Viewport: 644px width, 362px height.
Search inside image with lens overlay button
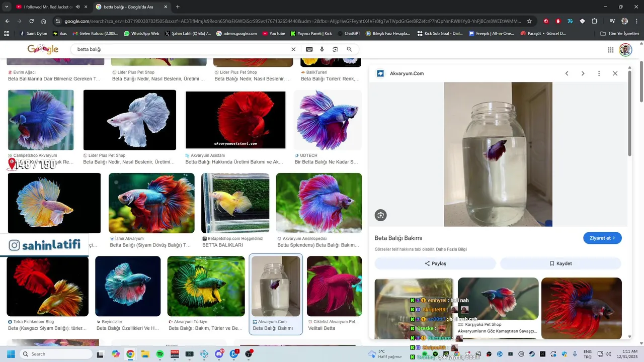coord(380,215)
